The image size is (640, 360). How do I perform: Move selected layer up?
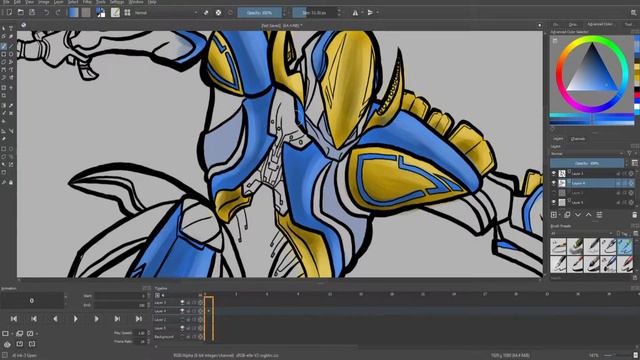(589, 215)
